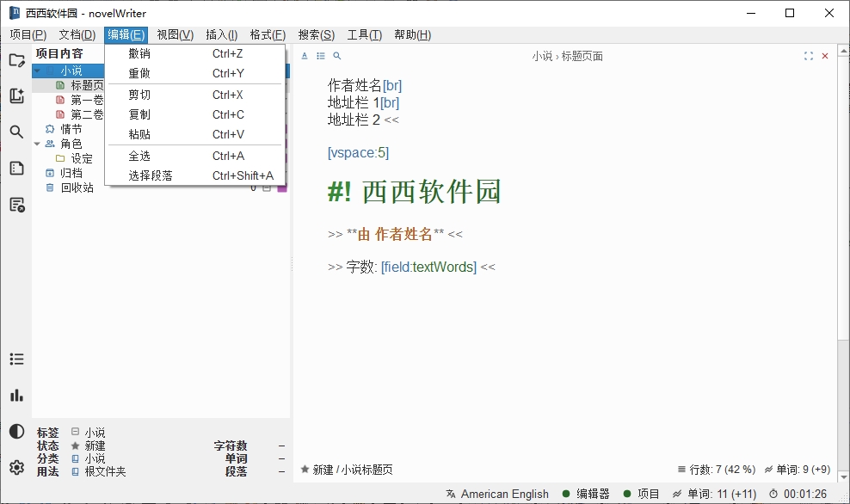Click the session timer 00:01:26

pyautogui.click(x=798, y=494)
